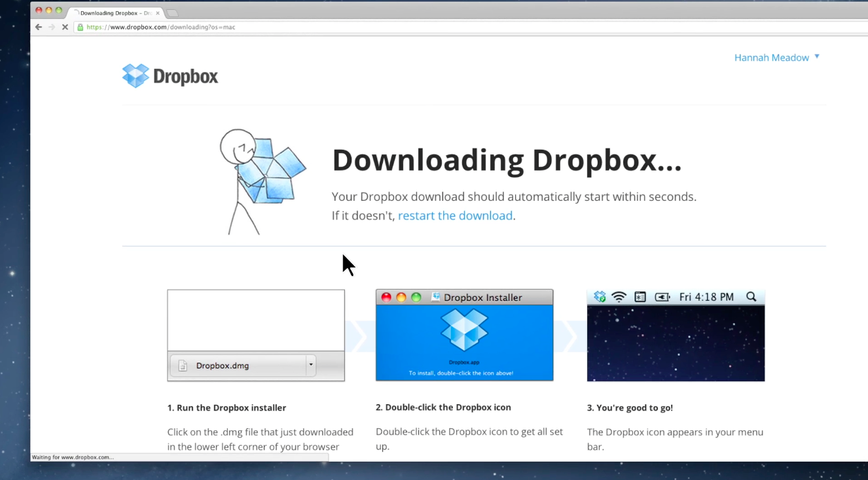Select the Downloading Dropbox tab
The width and height of the screenshot is (868, 480).
pyautogui.click(x=111, y=13)
